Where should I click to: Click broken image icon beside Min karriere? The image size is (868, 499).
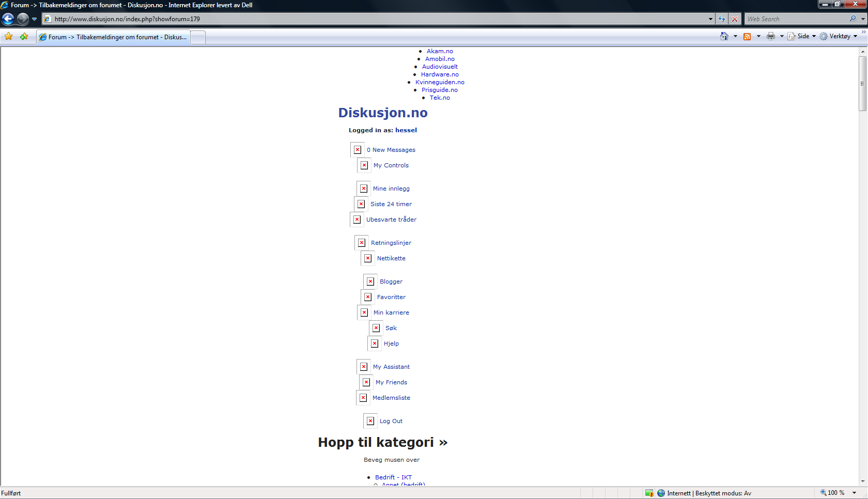coord(364,313)
